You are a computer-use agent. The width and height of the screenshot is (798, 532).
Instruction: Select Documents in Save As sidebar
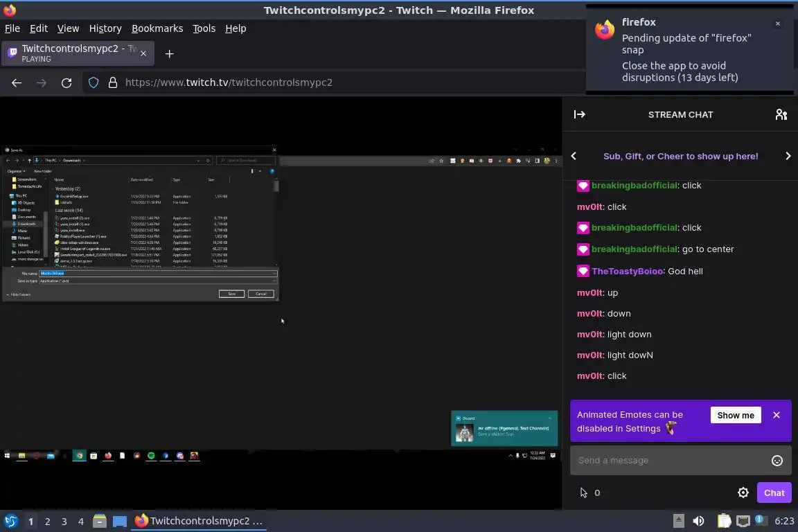click(x=26, y=217)
